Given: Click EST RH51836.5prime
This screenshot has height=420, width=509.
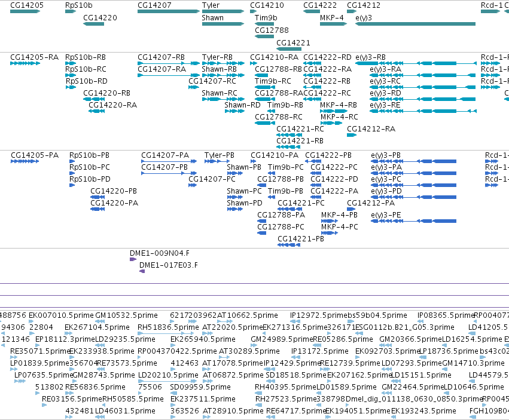Looking at the screenshot, I should point(168,327).
